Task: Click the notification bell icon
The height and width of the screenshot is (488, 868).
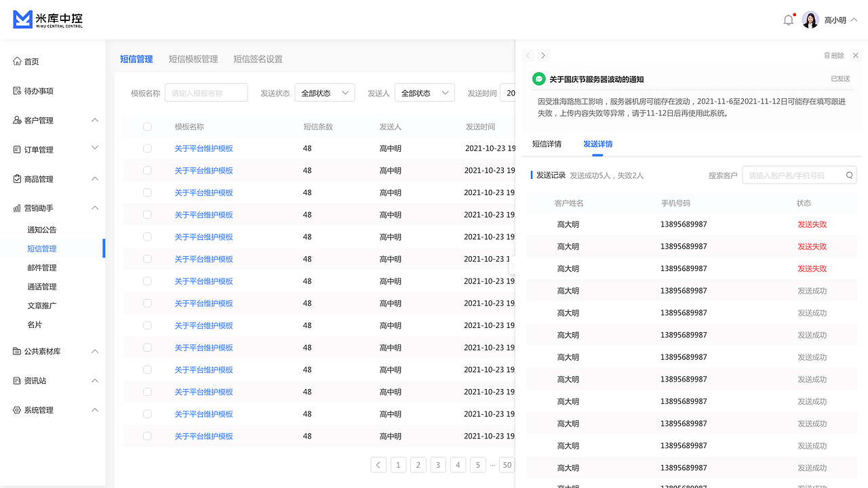Action: [788, 20]
